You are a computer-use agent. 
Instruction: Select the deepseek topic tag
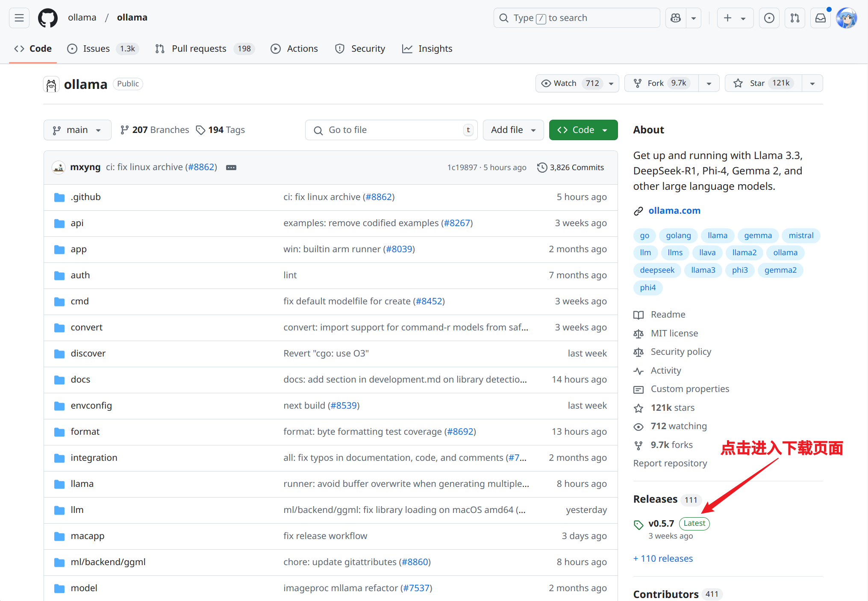[x=657, y=270]
